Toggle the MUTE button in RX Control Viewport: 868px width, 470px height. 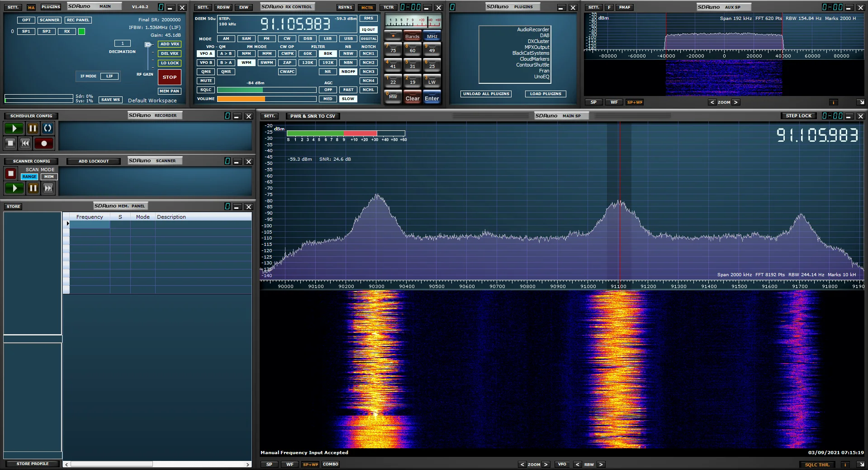click(206, 81)
